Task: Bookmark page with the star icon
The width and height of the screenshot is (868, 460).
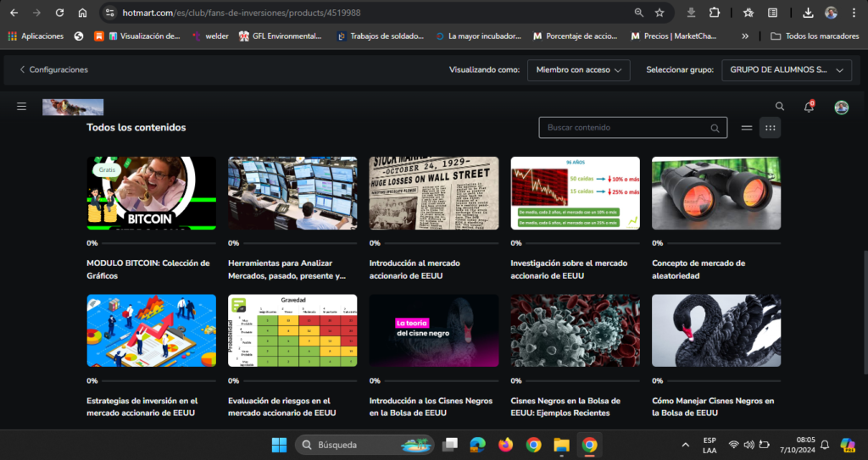Action: [659, 13]
